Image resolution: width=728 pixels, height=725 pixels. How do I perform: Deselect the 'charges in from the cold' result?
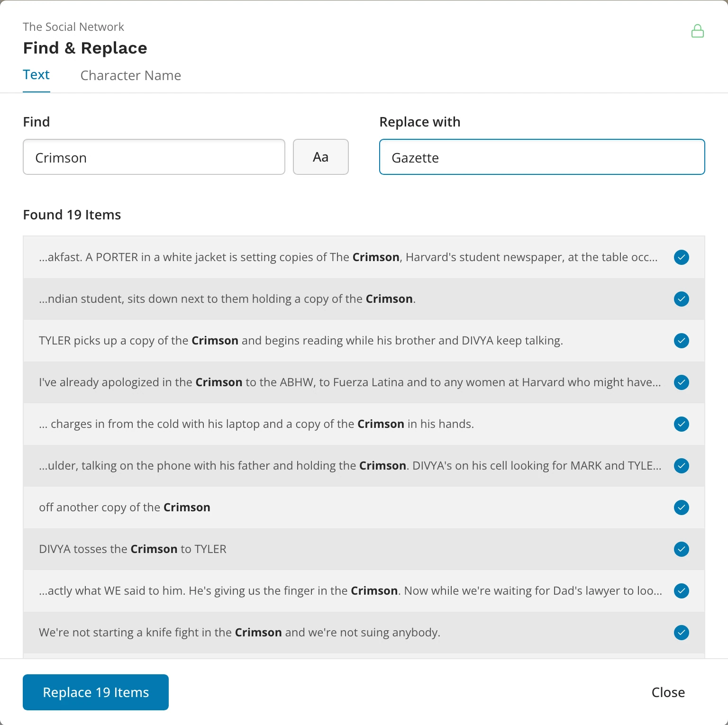click(x=682, y=424)
